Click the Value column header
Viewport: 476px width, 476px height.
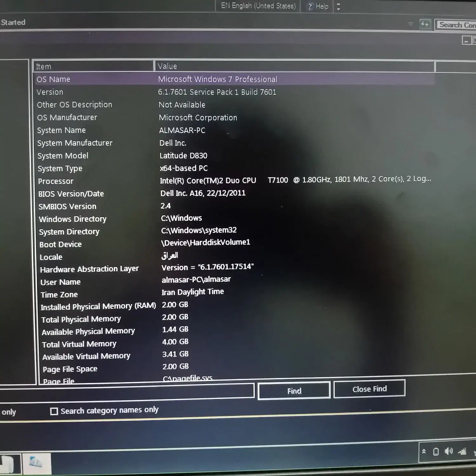(294, 66)
